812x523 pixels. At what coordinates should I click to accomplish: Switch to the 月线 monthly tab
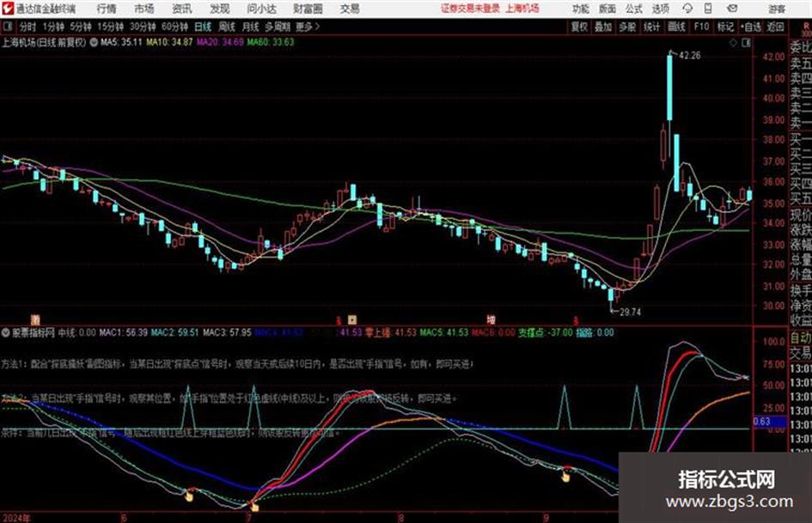tap(250, 27)
